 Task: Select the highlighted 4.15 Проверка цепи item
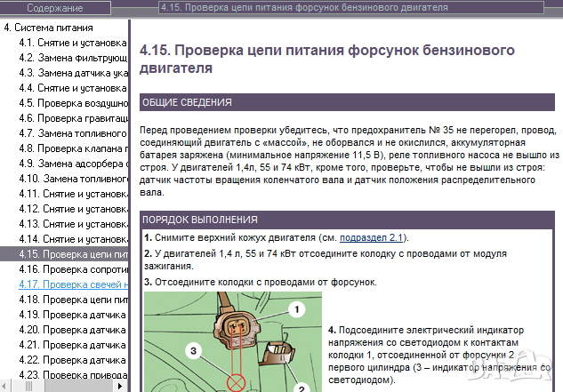tap(74, 254)
